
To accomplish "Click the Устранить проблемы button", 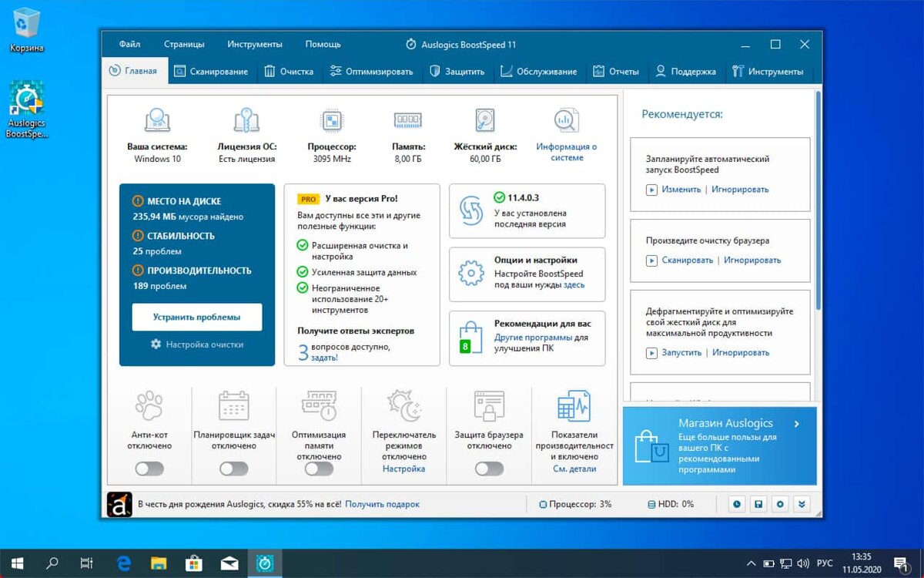I will coord(197,317).
